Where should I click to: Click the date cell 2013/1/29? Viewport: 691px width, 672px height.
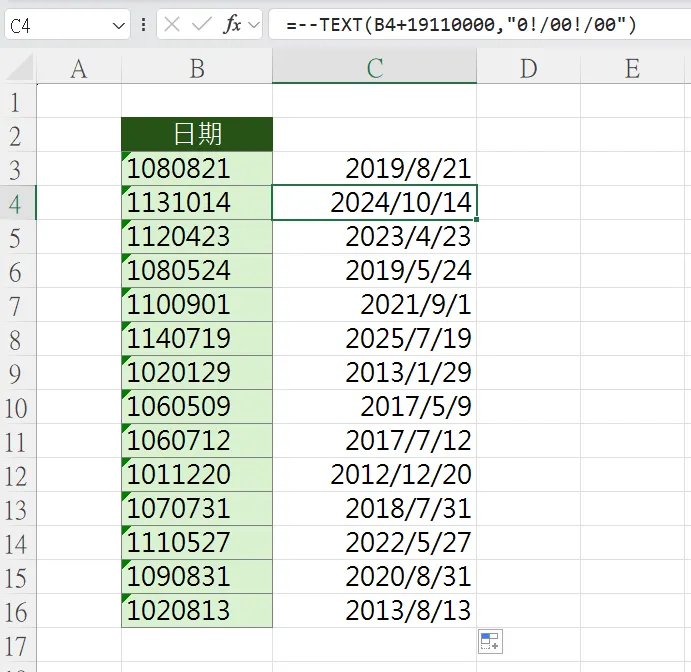(x=375, y=372)
